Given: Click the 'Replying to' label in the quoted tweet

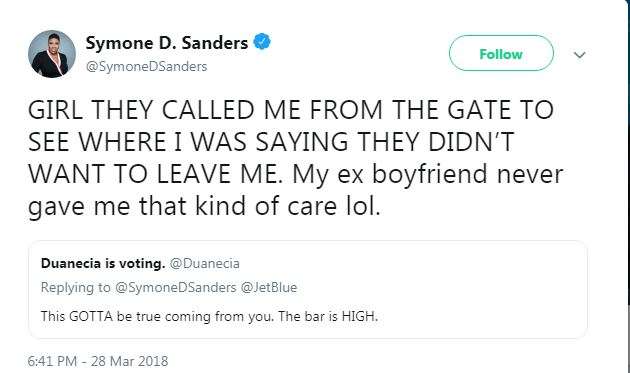Looking at the screenshot, I should 76,288.
